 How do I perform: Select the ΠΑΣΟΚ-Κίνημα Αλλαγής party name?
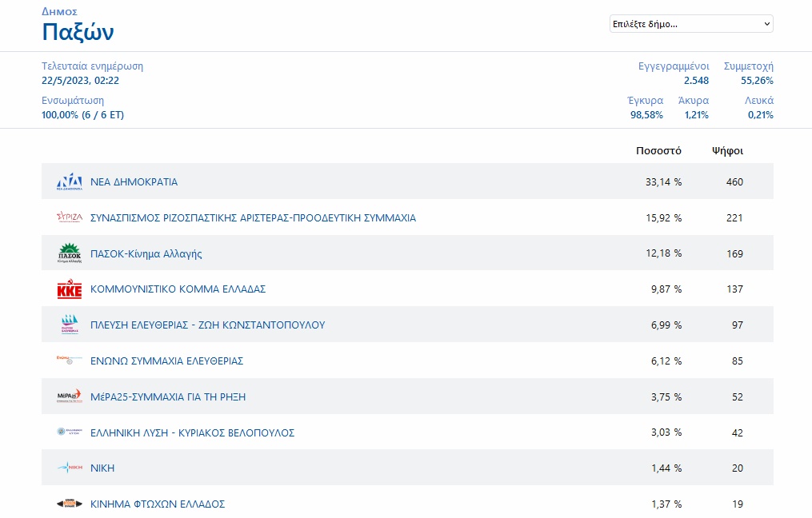tap(146, 254)
